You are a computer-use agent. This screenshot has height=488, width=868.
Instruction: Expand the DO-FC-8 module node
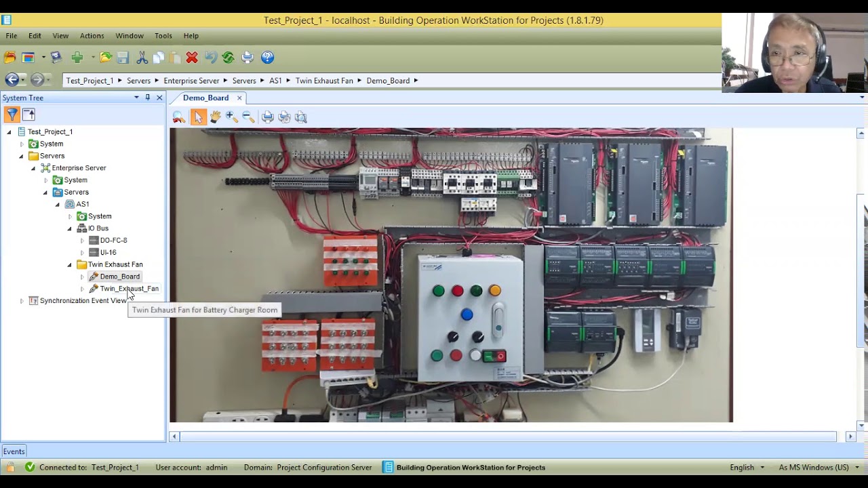(x=82, y=241)
